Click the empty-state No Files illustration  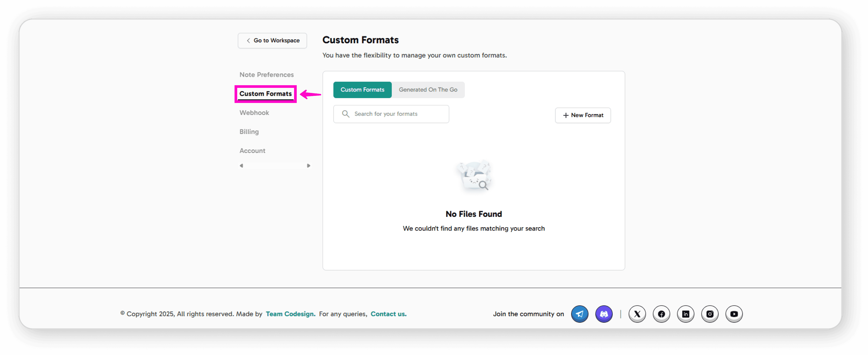click(x=474, y=176)
